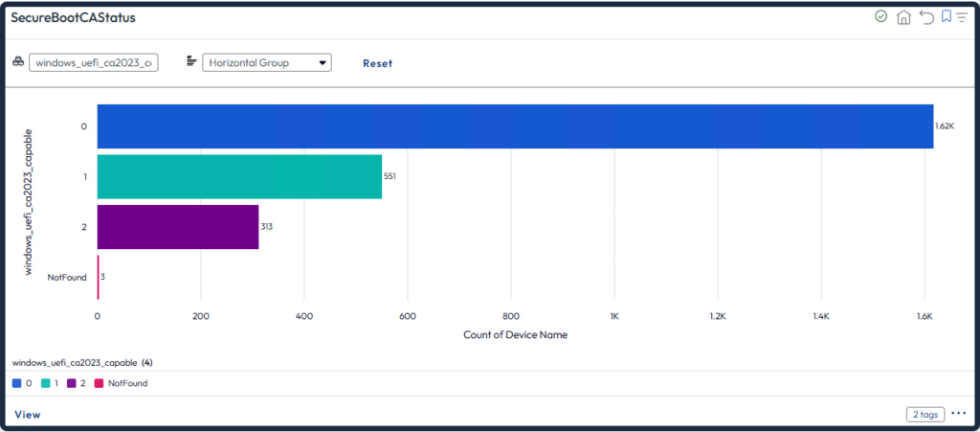Click the purple legend color swatch for 2
Screen dimensions: 980x432
[x=72, y=383]
